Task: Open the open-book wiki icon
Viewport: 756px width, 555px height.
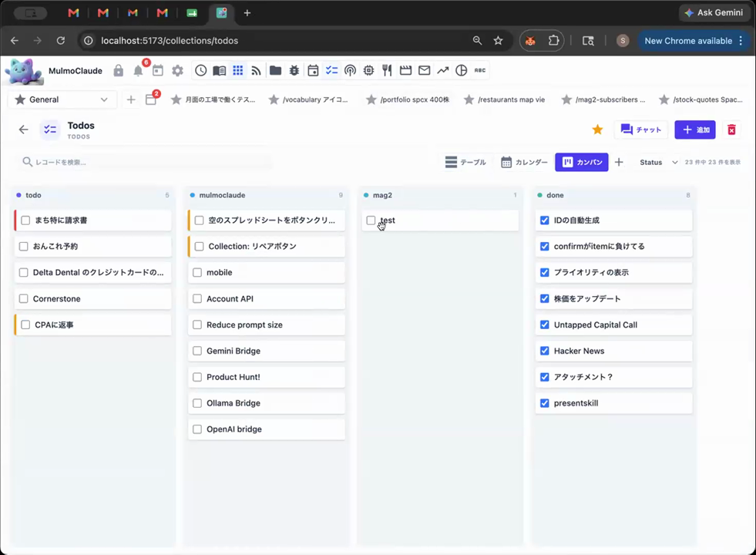Action: click(x=220, y=70)
